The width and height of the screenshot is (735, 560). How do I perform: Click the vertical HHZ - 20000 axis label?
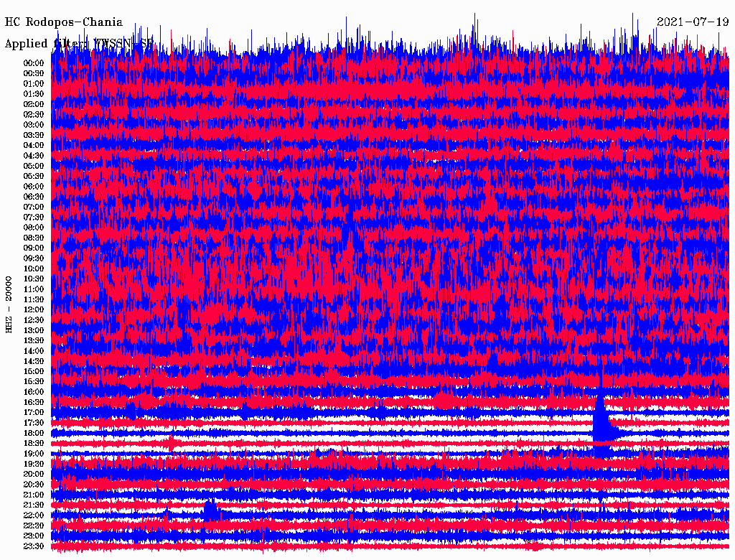click(9, 304)
